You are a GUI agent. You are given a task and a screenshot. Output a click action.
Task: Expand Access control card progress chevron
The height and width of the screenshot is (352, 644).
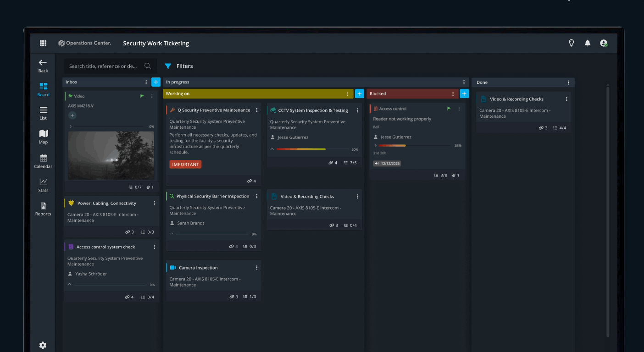pyautogui.click(x=375, y=145)
